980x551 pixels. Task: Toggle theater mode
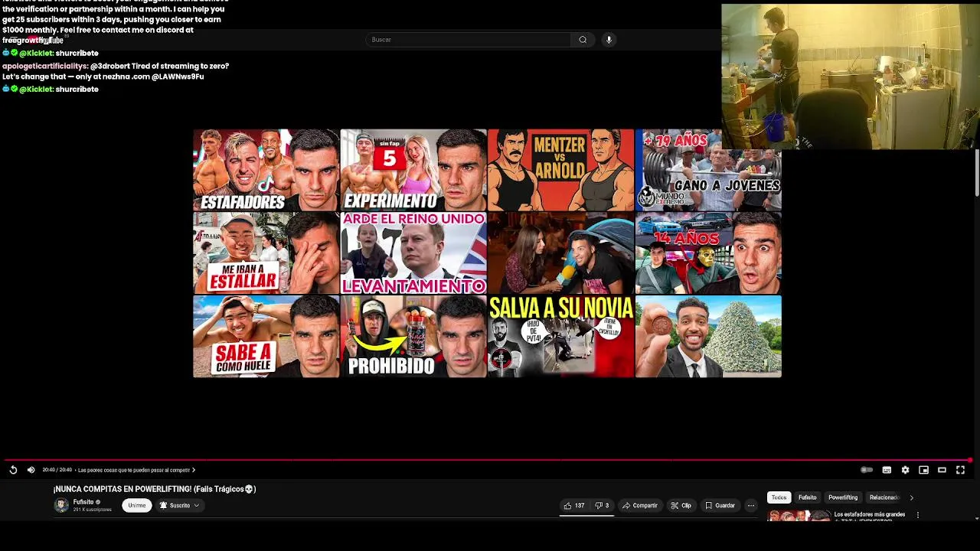click(942, 470)
